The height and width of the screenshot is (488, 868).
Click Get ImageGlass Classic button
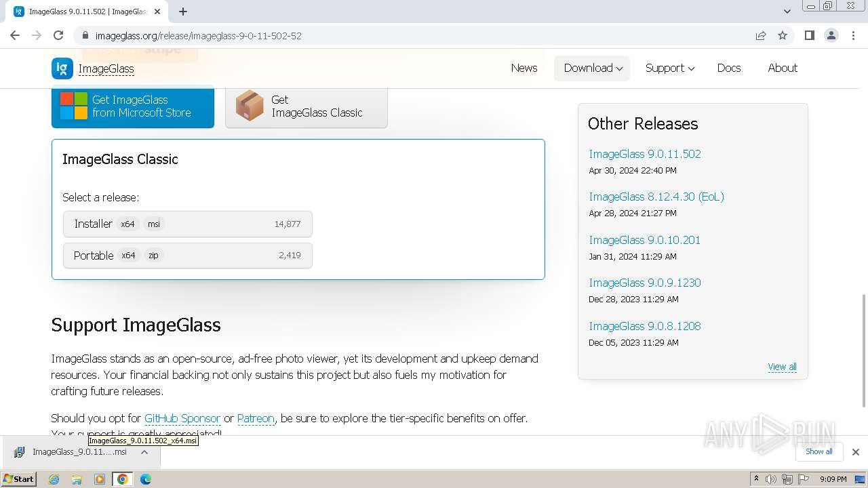point(307,106)
